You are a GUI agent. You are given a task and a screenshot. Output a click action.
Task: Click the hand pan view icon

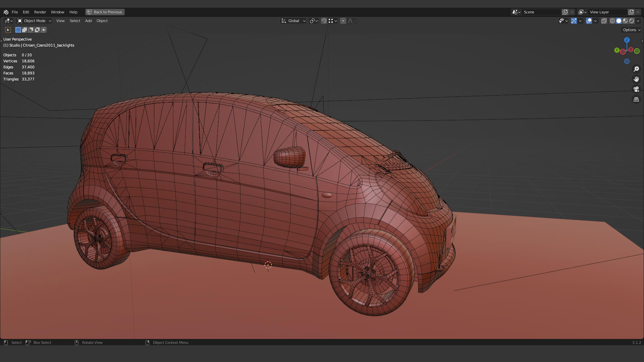(636, 79)
